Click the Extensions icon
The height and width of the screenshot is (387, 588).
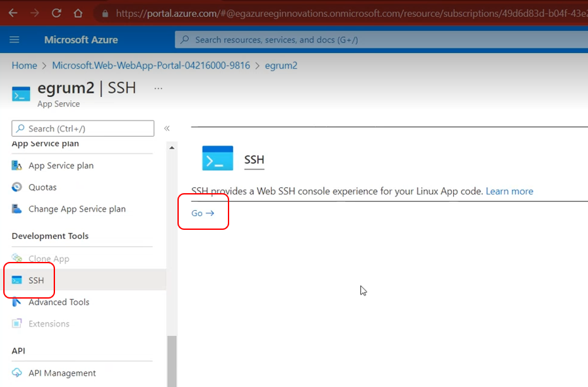pyautogui.click(x=17, y=323)
